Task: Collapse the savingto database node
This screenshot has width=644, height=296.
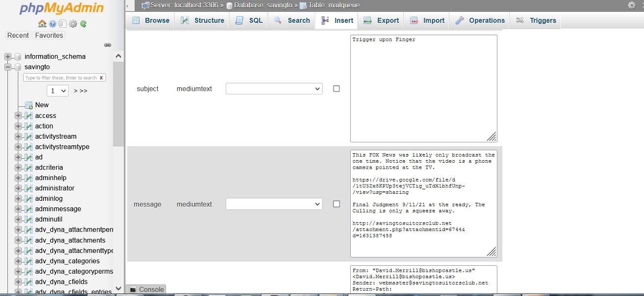Action: click(x=7, y=67)
